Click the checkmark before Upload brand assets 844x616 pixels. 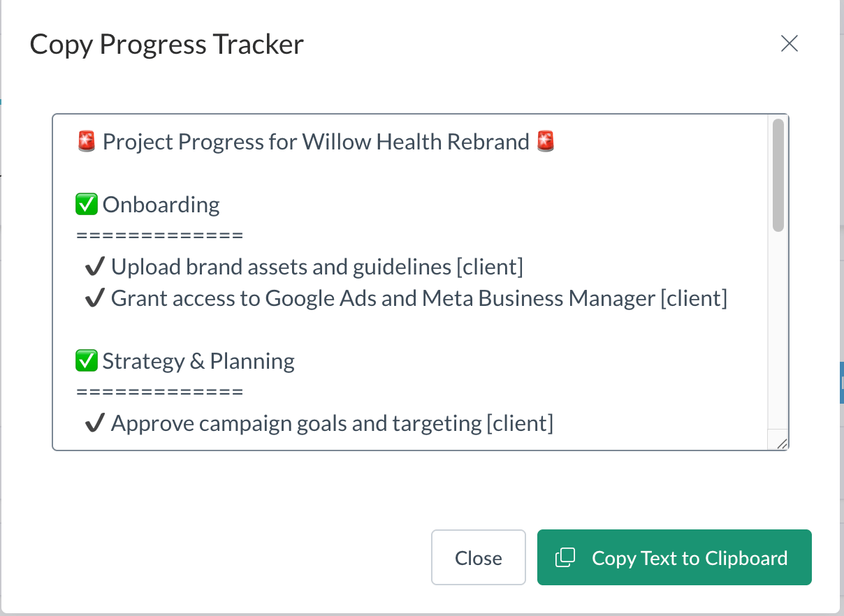tap(94, 265)
